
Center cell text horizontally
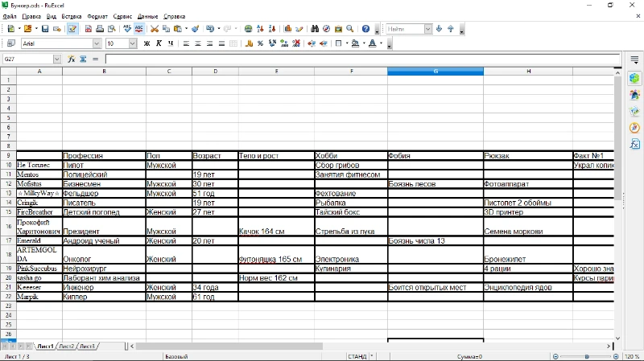click(198, 43)
